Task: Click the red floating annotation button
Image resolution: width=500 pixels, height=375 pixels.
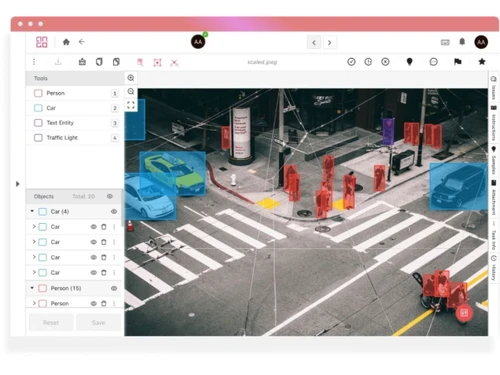Action: (x=464, y=313)
